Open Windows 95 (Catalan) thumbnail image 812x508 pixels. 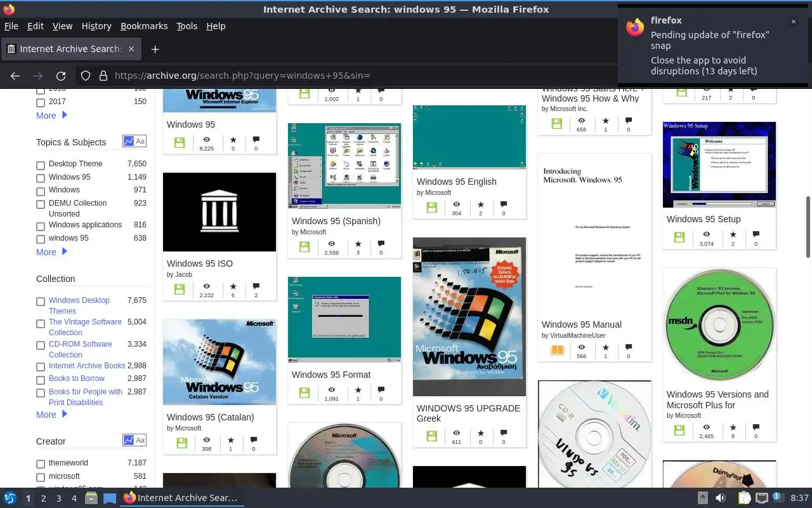219,362
